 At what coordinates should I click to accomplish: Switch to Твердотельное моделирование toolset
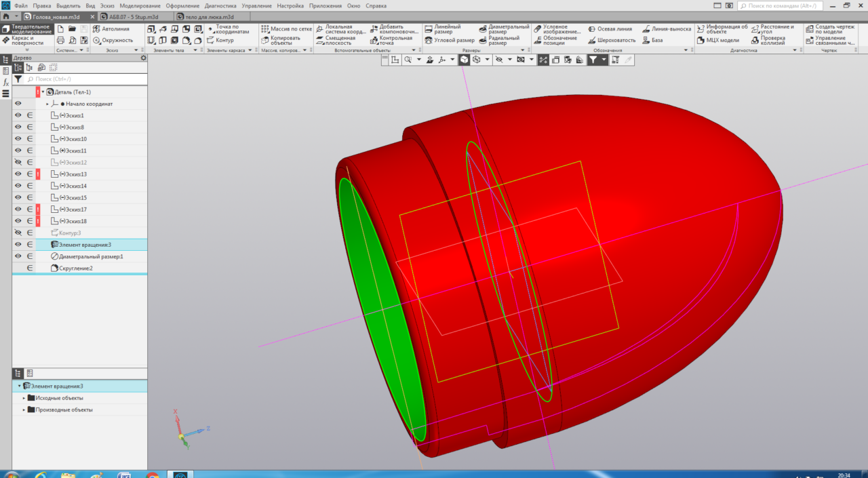(26, 29)
